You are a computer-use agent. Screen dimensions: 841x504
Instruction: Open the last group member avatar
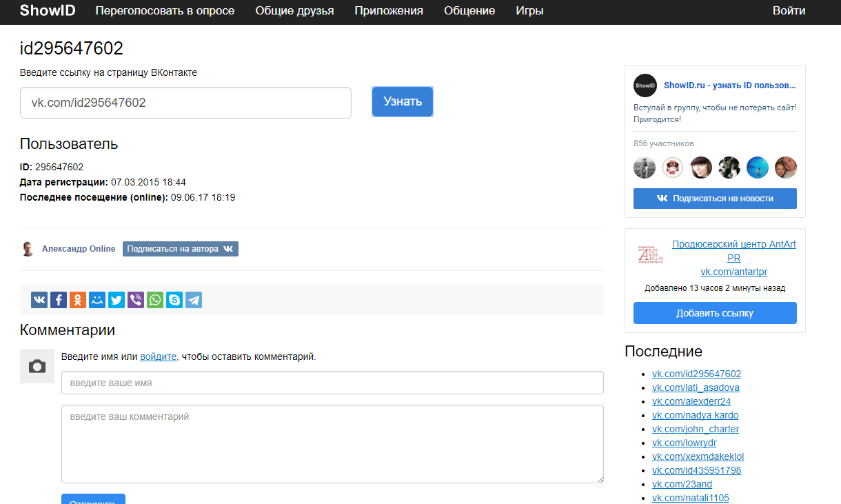click(x=786, y=168)
